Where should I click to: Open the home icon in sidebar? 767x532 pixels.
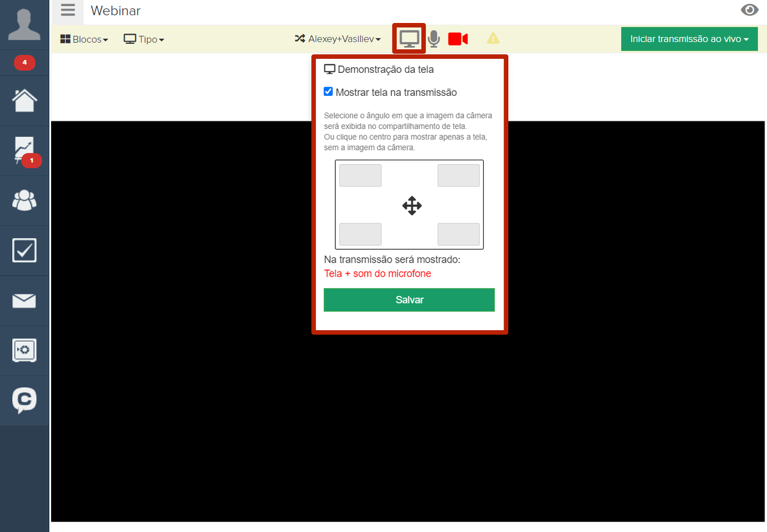coord(24,100)
